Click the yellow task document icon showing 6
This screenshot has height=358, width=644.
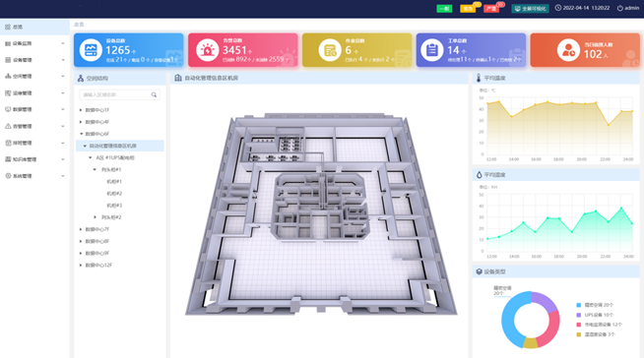[x=330, y=50]
